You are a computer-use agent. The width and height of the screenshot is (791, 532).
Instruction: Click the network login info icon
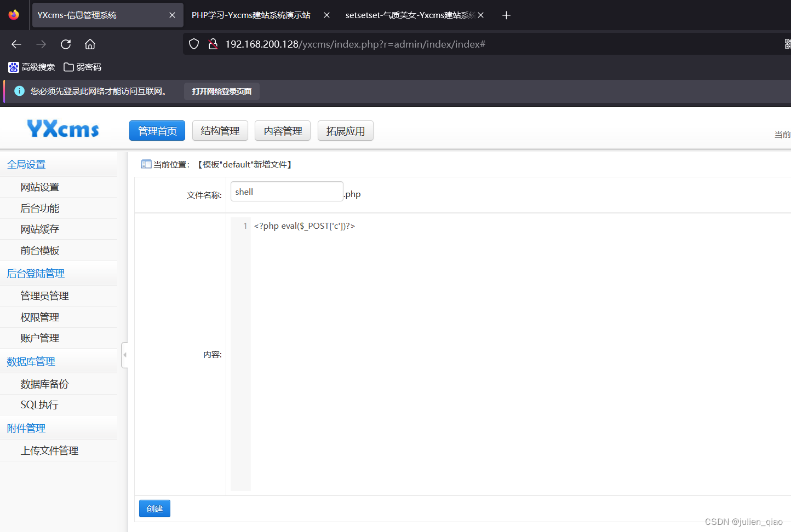click(19, 91)
